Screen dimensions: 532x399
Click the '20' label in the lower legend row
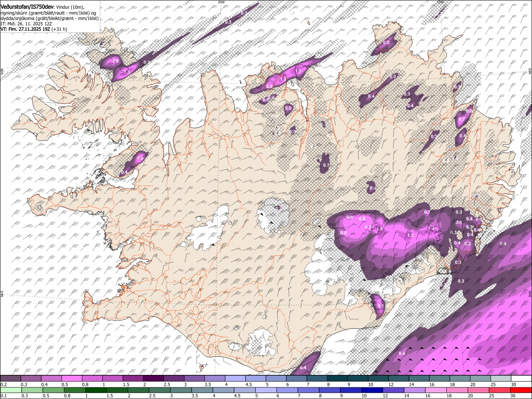[471, 396]
